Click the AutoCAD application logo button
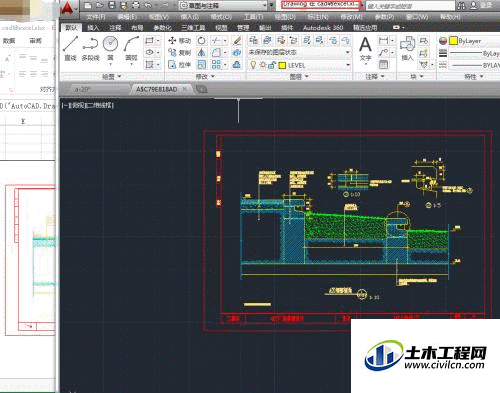This screenshot has width=500, height=393. (x=68, y=9)
